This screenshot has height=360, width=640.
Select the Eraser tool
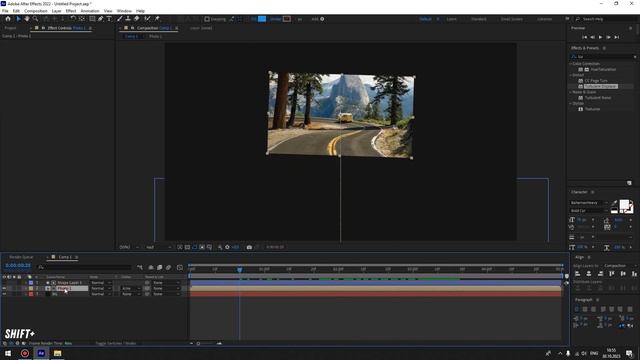[x=136, y=19]
